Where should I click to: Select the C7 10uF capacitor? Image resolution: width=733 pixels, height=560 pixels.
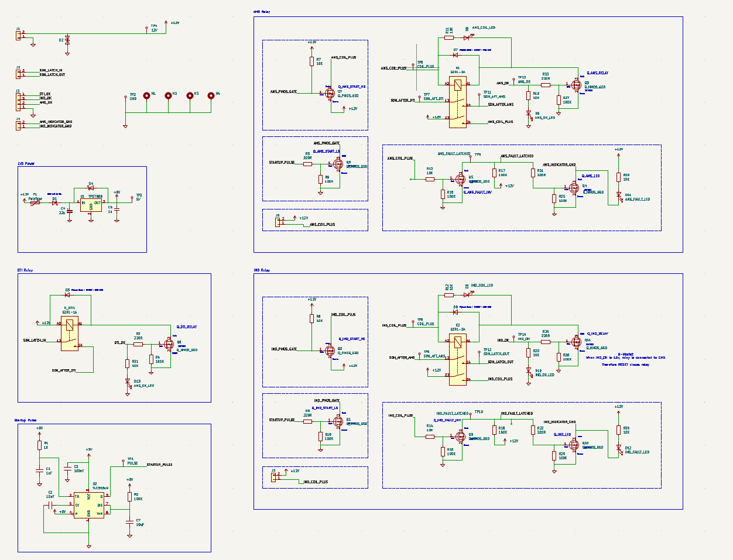click(x=129, y=522)
